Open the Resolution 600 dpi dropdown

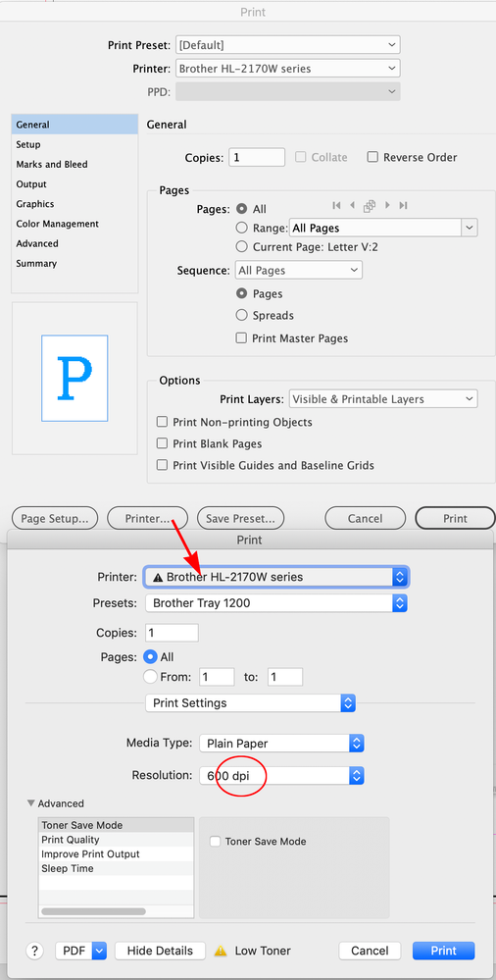pyautogui.click(x=281, y=776)
